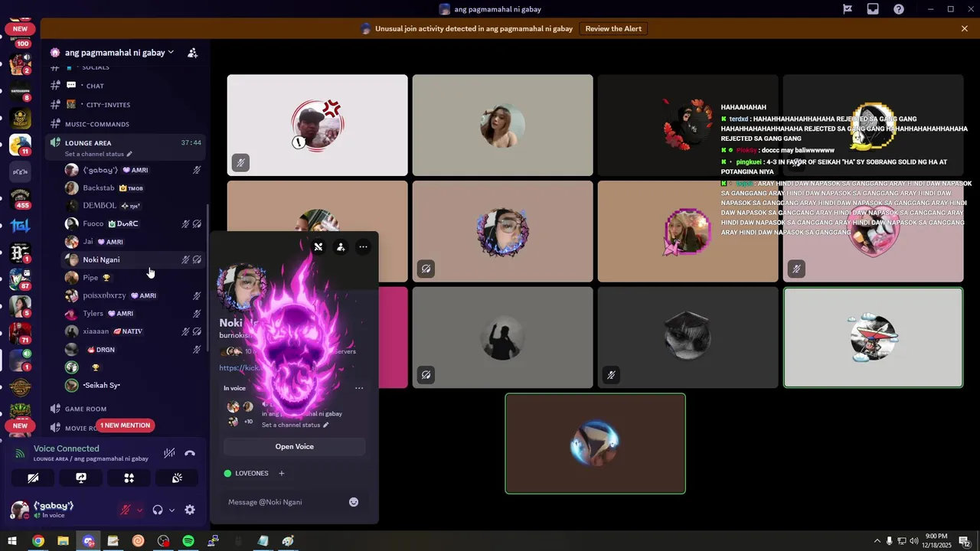Open Spotify from the taskbar
The image size is (980, 551).
coord(188,541)
